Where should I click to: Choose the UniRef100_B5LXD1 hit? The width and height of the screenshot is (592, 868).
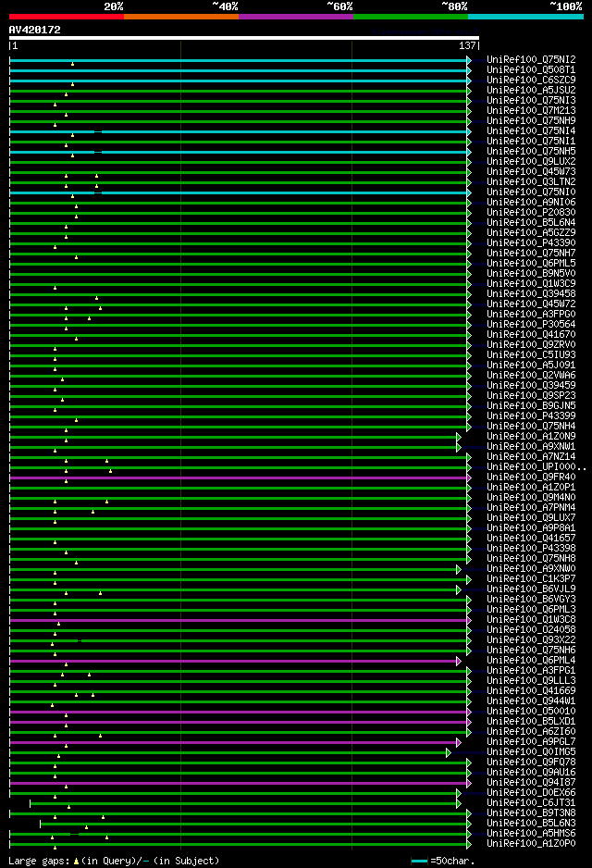(x=531, y=721)
